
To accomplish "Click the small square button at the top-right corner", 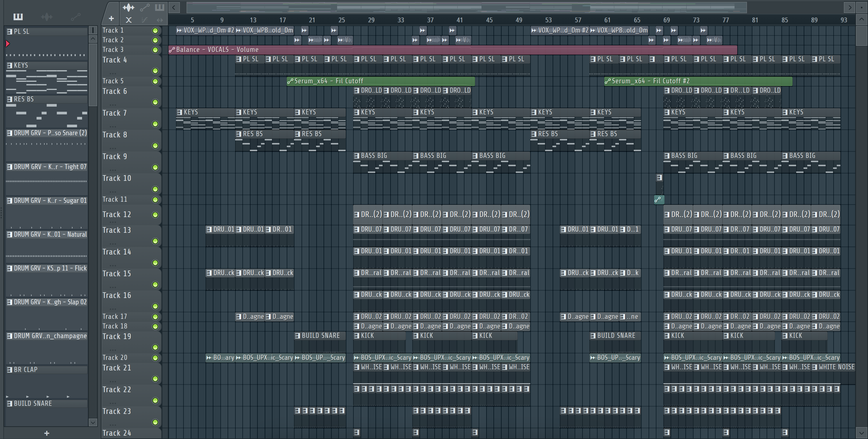I will [861, 8].
